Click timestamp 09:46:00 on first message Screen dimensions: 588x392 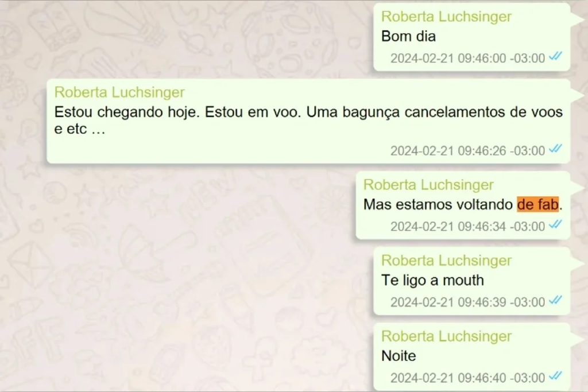(x=467, y=59)
